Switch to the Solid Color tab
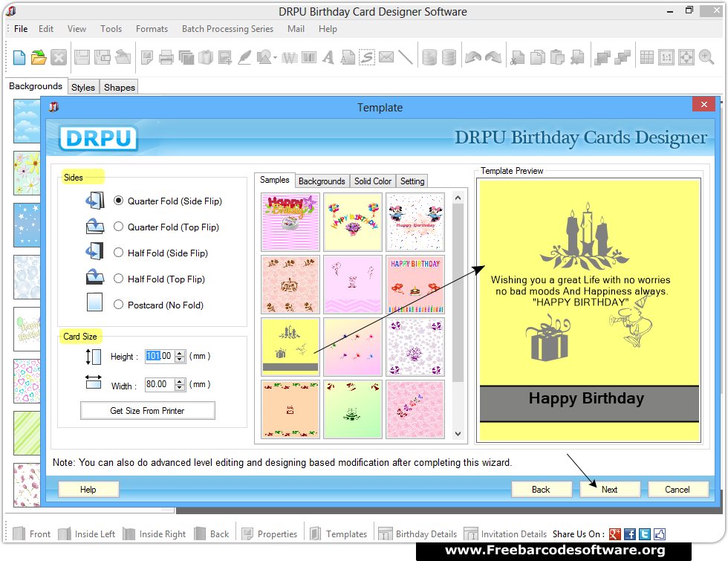Viewport: 728px width, 561px height. pos(373,181)
